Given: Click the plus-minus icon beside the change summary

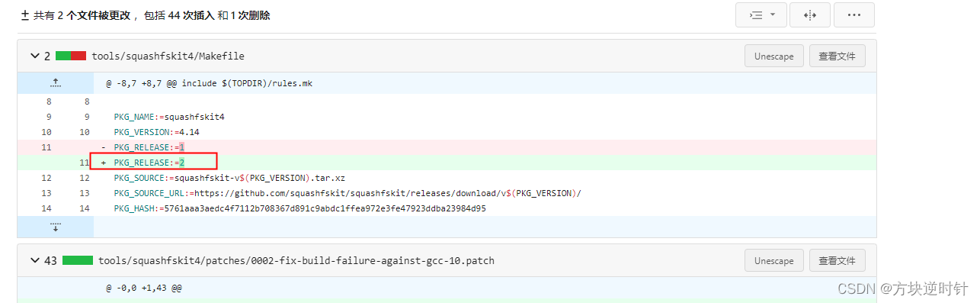Looking at the screenshot, I should click(25, 15).
